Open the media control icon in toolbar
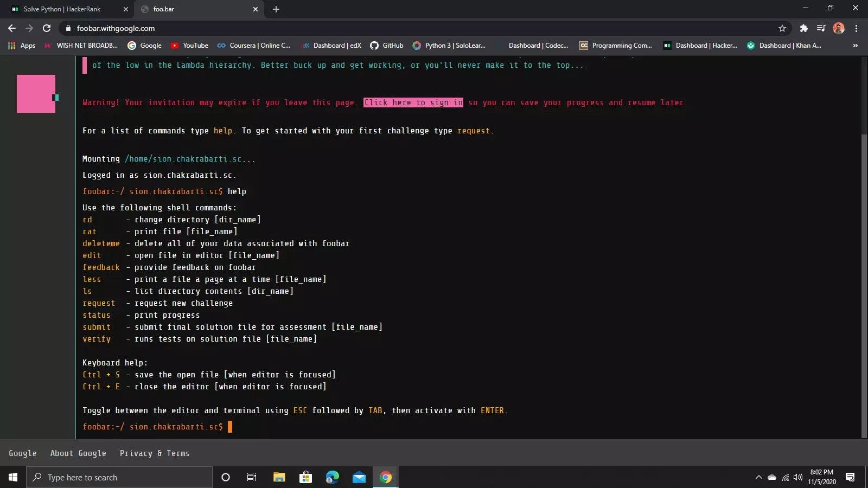Viewport: 868px width, 488px height. 821,28
